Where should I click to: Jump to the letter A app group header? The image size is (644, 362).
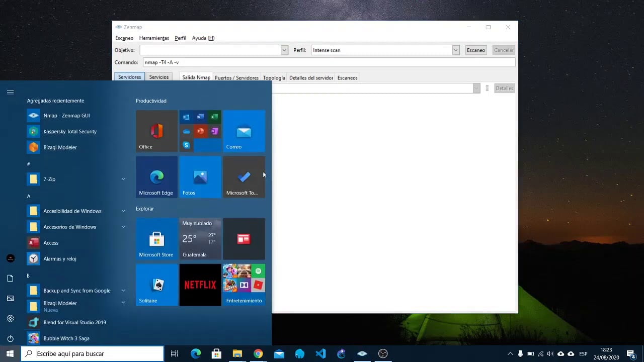pos(29,196)
